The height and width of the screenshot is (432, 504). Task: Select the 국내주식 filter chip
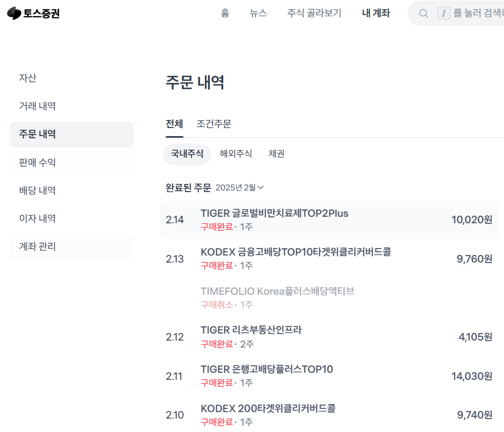187,154
